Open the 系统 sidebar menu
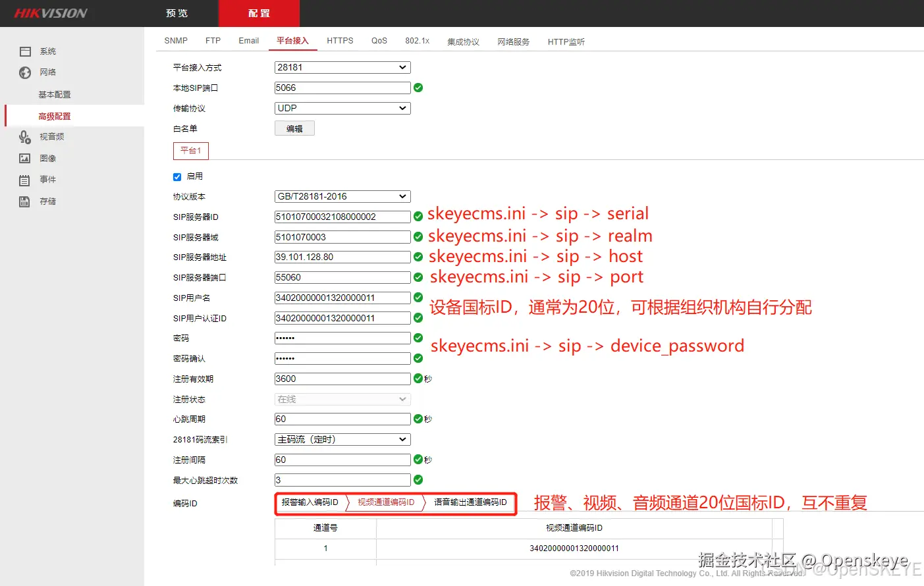 pyautogui.click(x=48, y=51)
